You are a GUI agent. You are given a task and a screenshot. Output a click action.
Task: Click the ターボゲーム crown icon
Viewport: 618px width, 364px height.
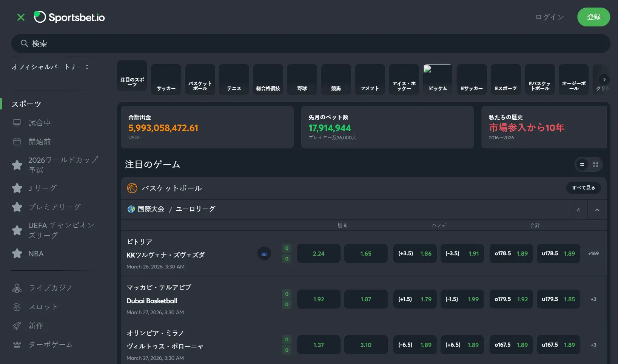coord(17,344)
